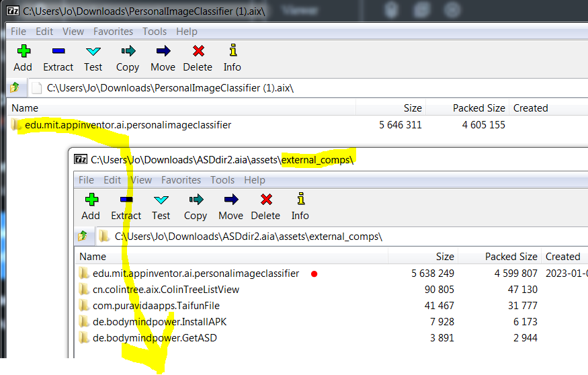Click packed size value 4 599 807
Image resolution: width=588 pixels, height=375 pixels.
coord(515,274)
